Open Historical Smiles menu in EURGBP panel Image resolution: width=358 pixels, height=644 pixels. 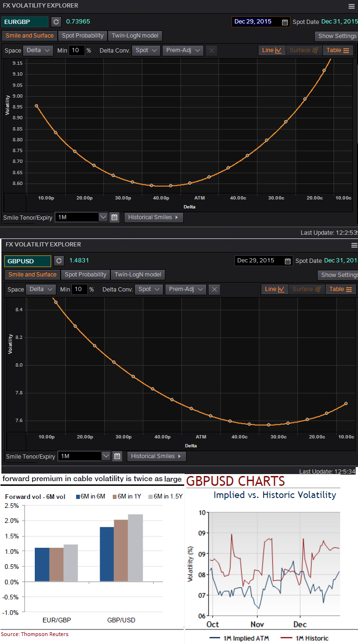154,217
